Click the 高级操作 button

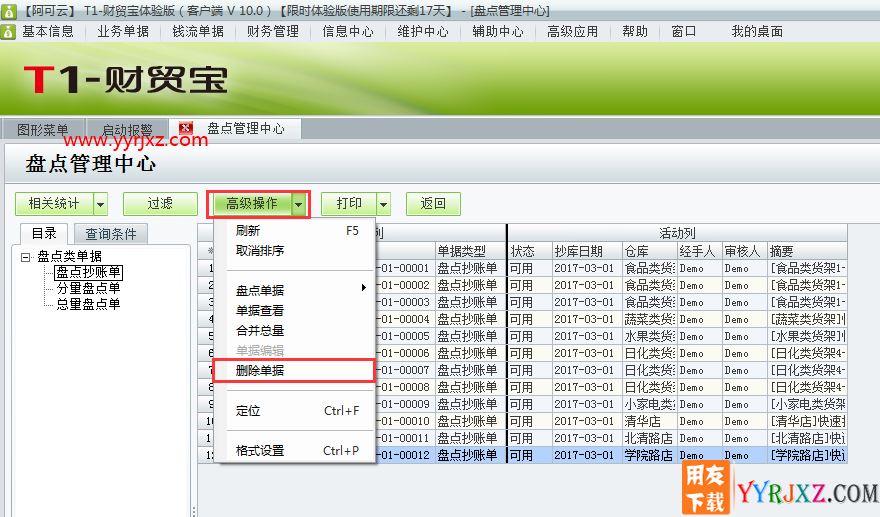(x=251, y=204)
